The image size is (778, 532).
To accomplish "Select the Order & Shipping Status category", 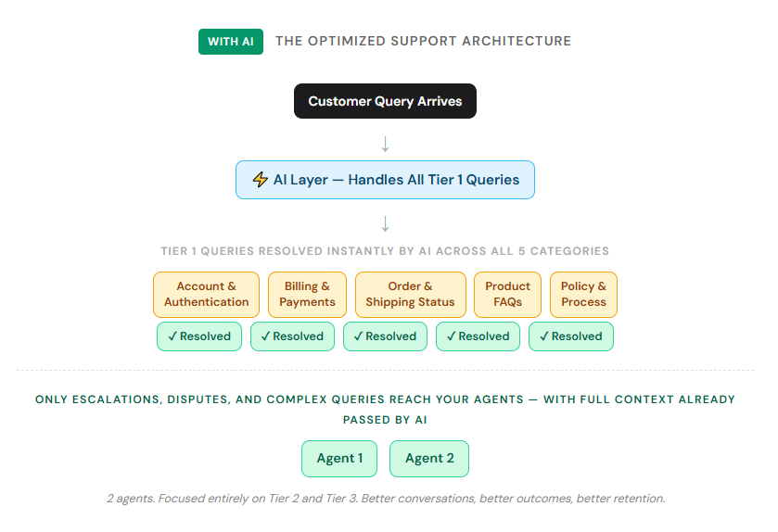I will coord(410,295).
